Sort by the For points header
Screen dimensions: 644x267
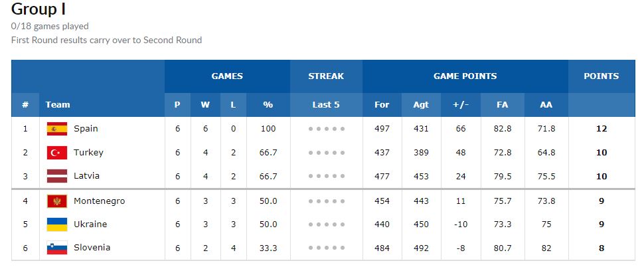[x=382, y=105]
